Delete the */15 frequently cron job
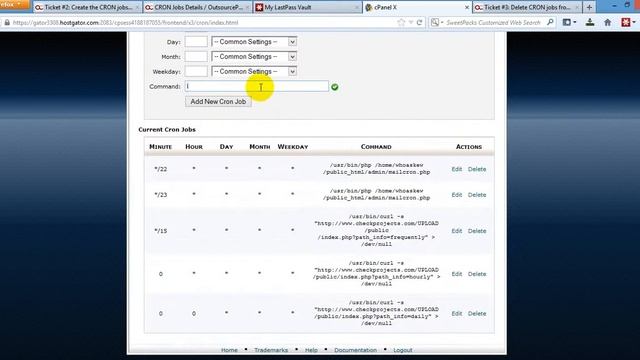640x360 pixels. (477, 231)
